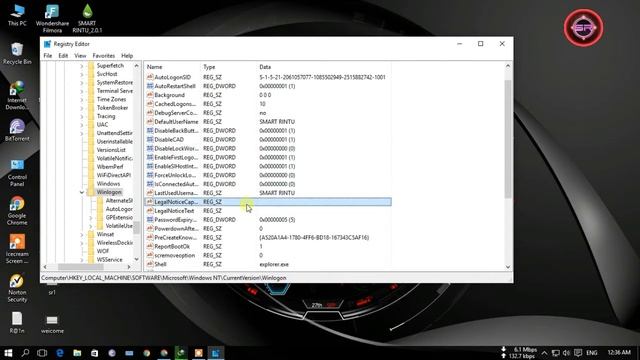Select the AutoLogonChecked subkey

pyautogui.click(x=119, y=209)
